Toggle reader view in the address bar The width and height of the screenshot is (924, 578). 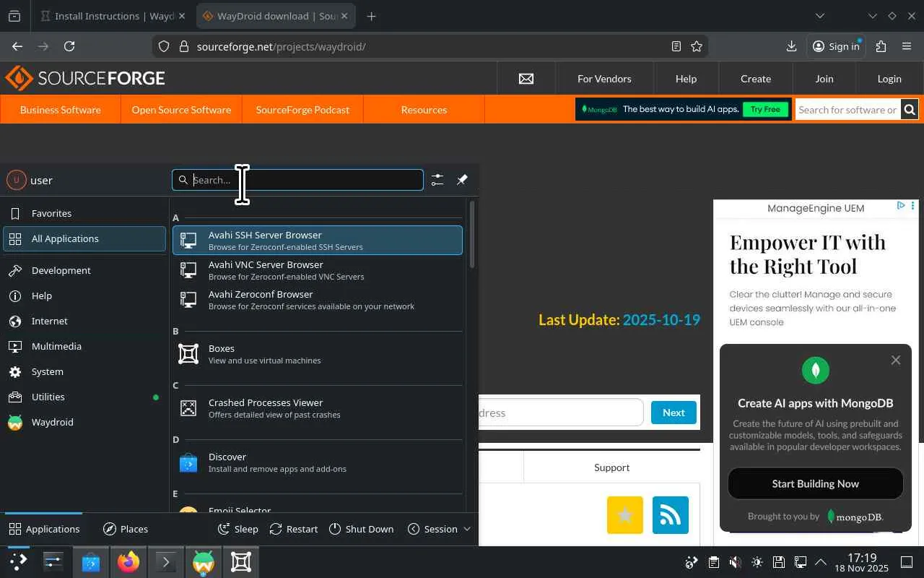pos(676,46)
